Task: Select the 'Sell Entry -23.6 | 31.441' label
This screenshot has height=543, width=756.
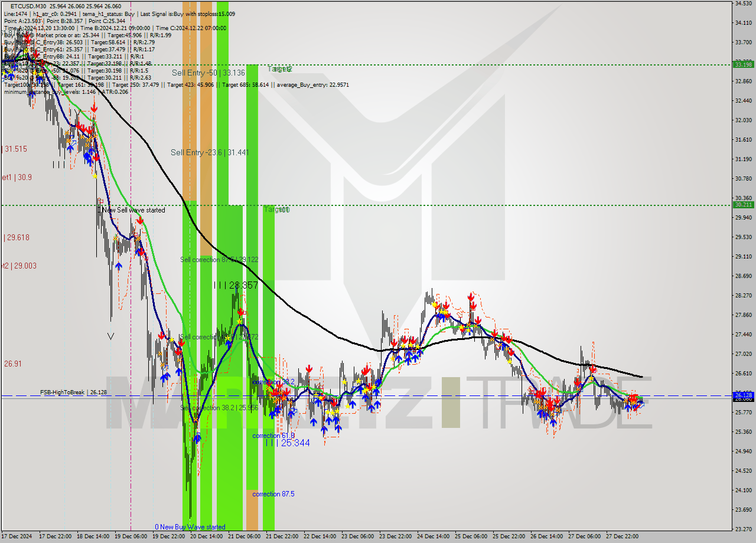Action: [x=210, y=152]
